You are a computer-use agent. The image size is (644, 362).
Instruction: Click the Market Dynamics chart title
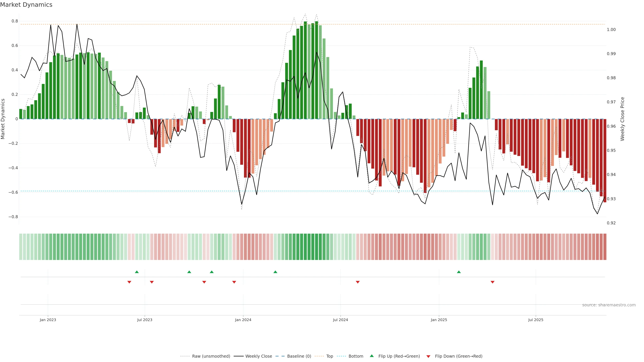[x=26, y=5]
